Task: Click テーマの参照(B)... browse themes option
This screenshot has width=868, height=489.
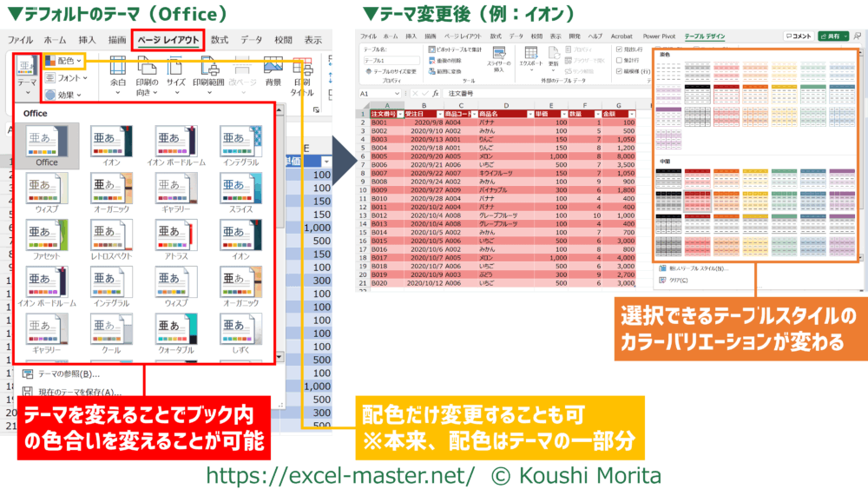Action: pyautogui.click(x=65, y=373)
